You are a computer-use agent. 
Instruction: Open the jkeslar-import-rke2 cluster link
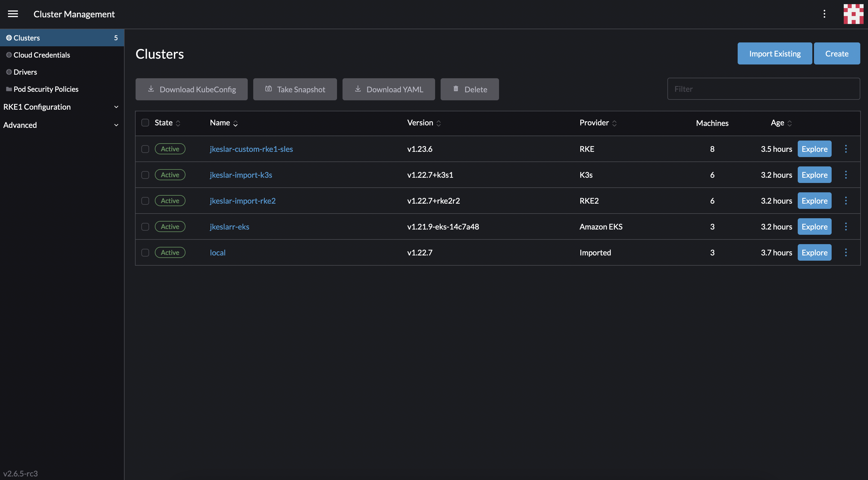[242, 201]
